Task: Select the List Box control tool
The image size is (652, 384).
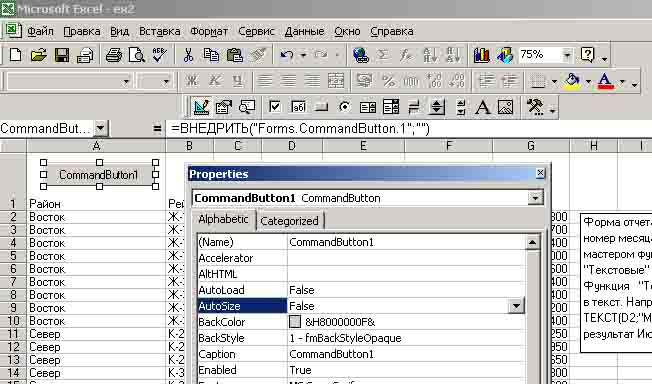Action: point(368,108)
